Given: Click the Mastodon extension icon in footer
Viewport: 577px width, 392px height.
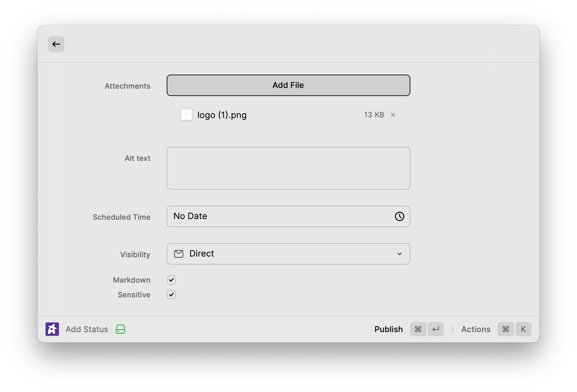Looking at the screenshot, I should (52, 329).
